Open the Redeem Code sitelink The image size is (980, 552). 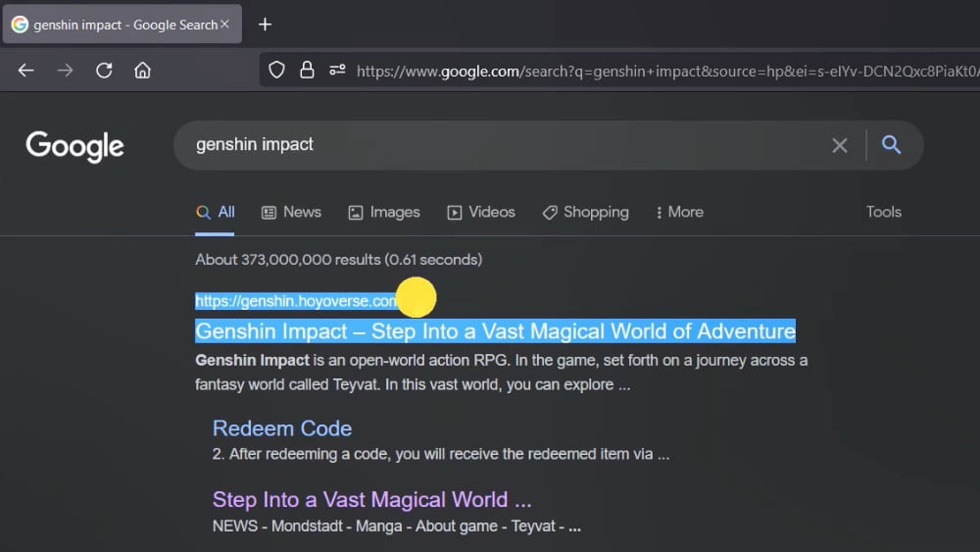coord(282,428)
